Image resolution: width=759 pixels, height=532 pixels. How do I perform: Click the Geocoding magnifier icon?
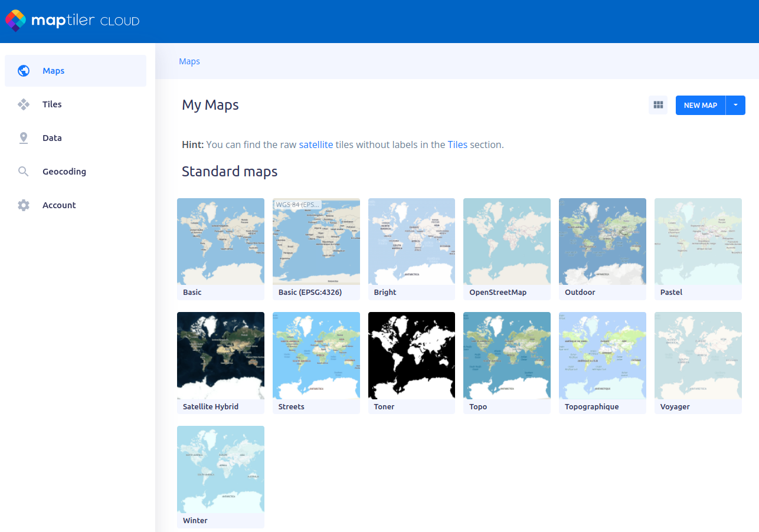pos(24,172)
